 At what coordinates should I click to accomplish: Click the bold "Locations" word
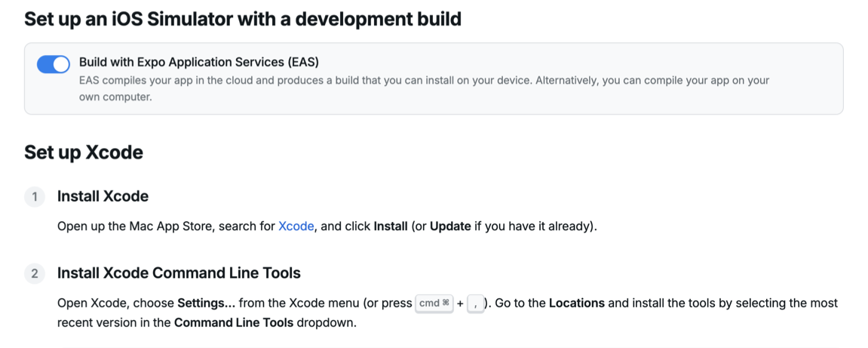tap(577, 303)
